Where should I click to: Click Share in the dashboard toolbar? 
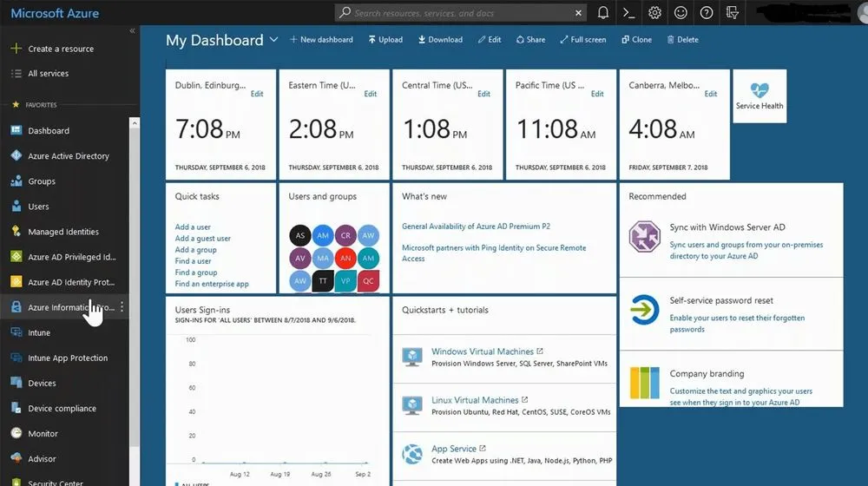(x=530, y=40)
